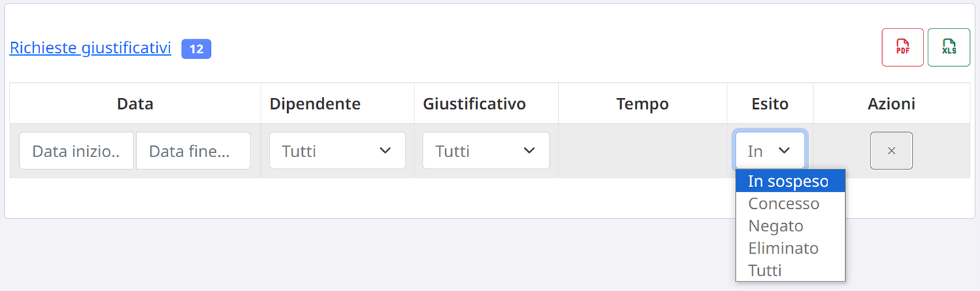Viewport: 980px width, 291px height.
Task: Expand the Dipendente Tutti dropdown
Action: [338, 150]
